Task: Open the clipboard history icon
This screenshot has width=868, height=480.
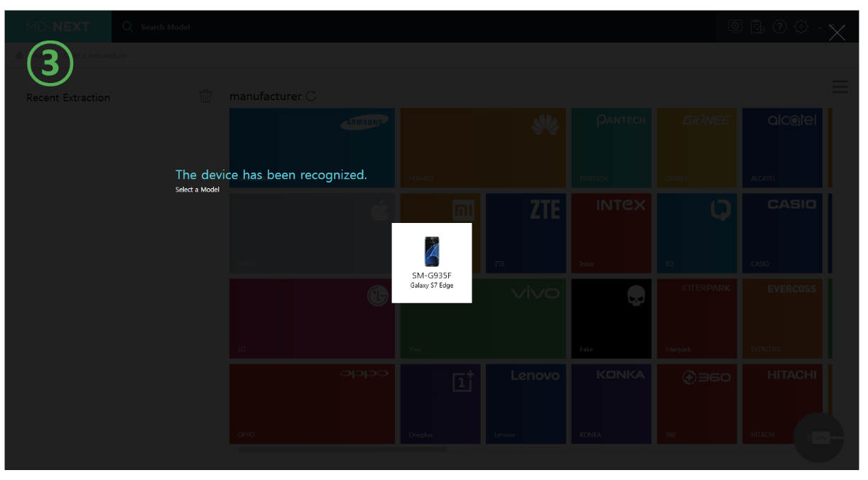Action: (x=757, y=27)
